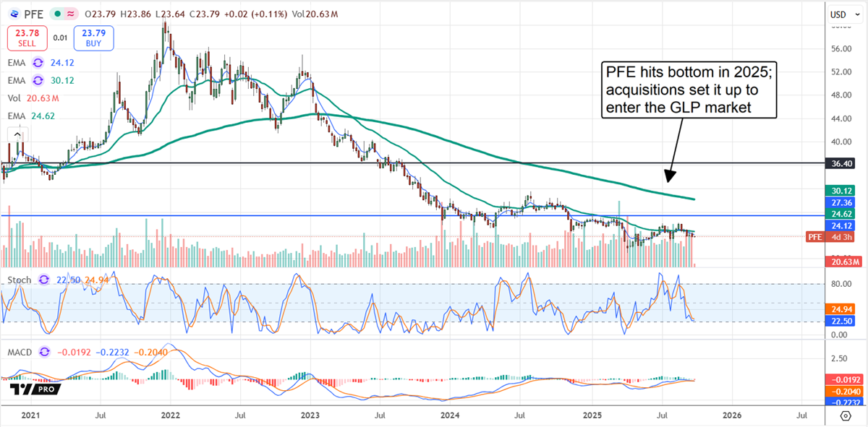Screen dimensions: 868x427
Task: Click the TradingView PRO logo
Action: pos(34,389)
